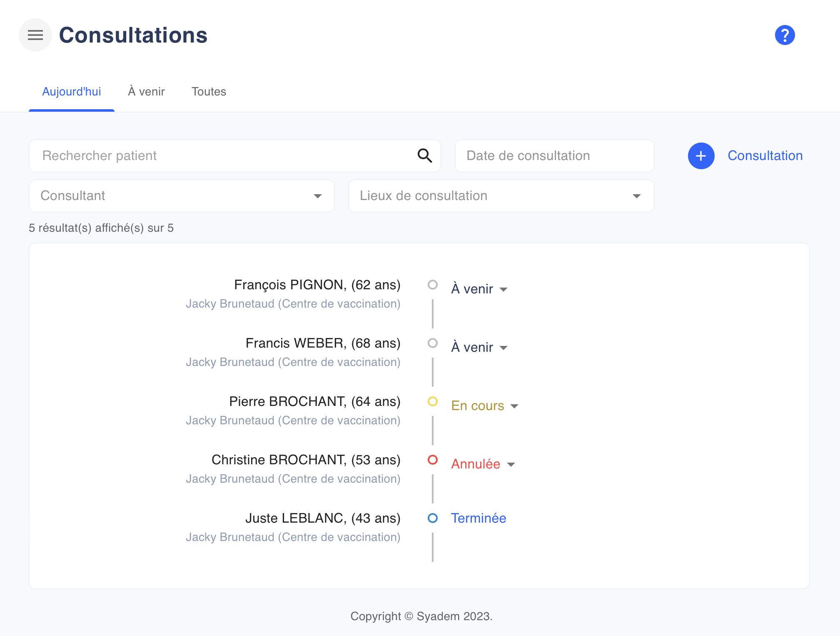Click the Date de consultation field
This screenshot has height=636, width=840.
(554, 156)
